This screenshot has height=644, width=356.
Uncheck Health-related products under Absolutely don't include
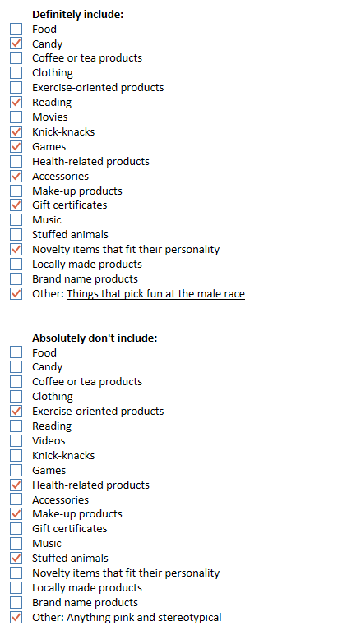pyautogui.click(x=16, y=485)
